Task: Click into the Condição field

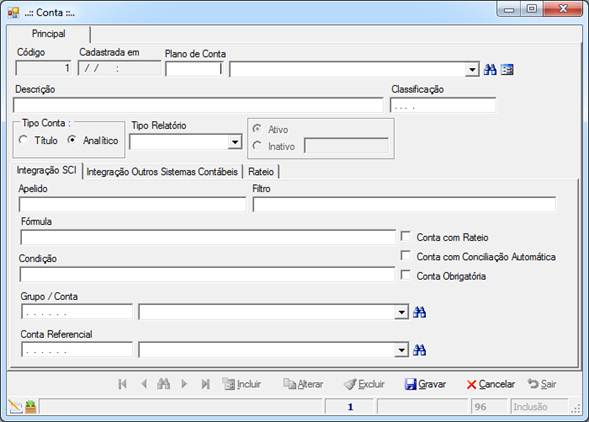Action: coord(207,274)
